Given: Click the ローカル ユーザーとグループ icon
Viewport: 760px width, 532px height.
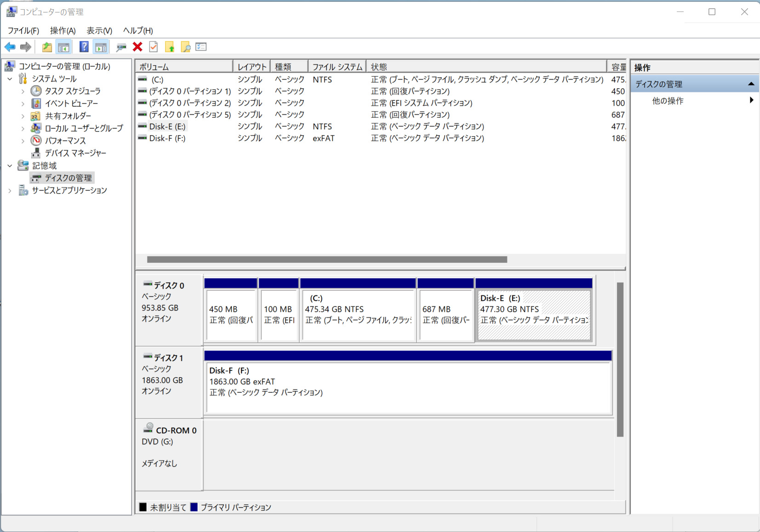Looking at the screenshot, I should [36, 128].
